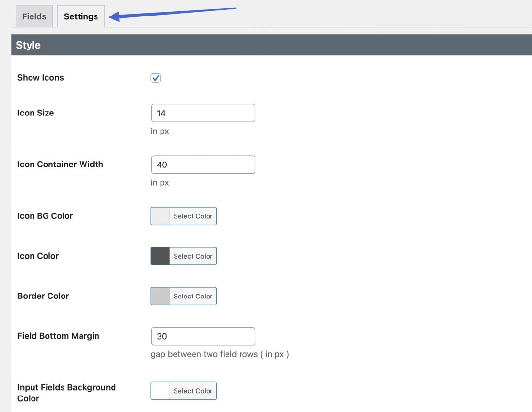Click the Icon BG Color swatch

point(160,216)
